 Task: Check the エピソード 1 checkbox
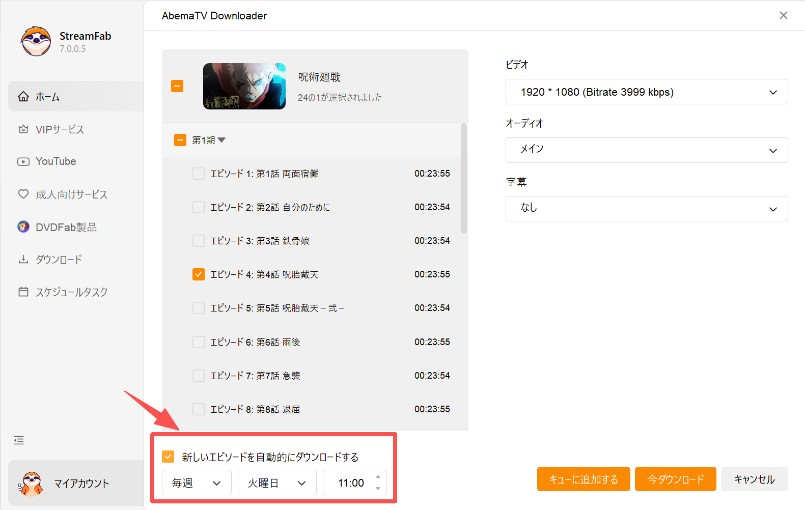coord(198,174)
